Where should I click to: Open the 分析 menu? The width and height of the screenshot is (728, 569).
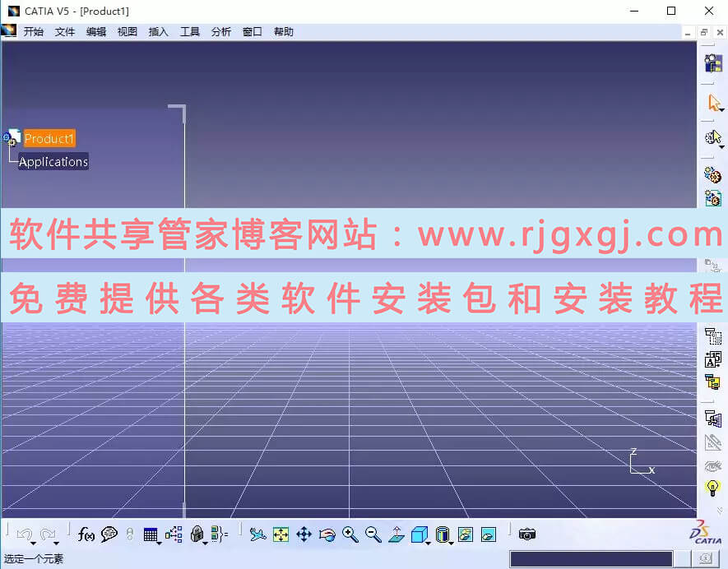tap(221, 31)
